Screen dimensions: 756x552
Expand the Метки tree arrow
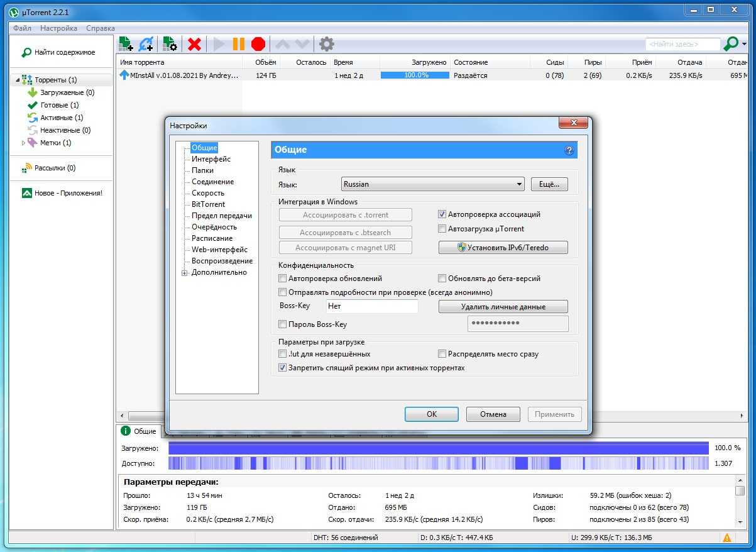click(x=24, y=143)
